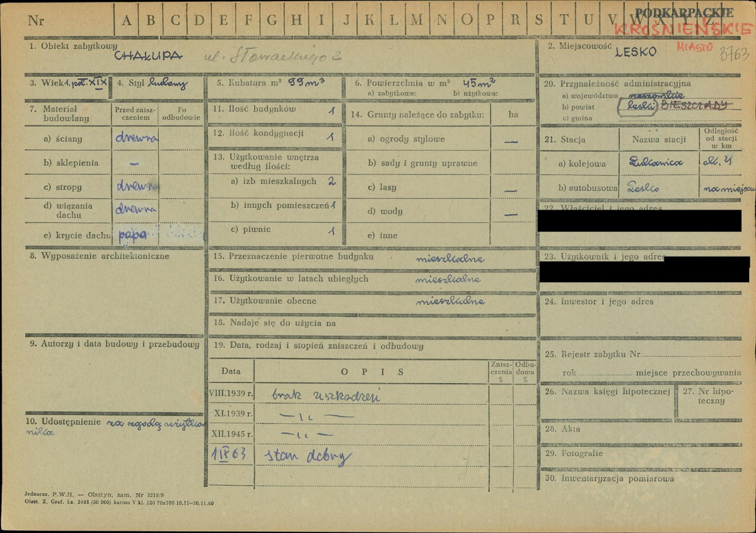Click the '2. Miejscowość' field label
The image size is (756, 533).
pyautogui.click(x=579, y=46)
